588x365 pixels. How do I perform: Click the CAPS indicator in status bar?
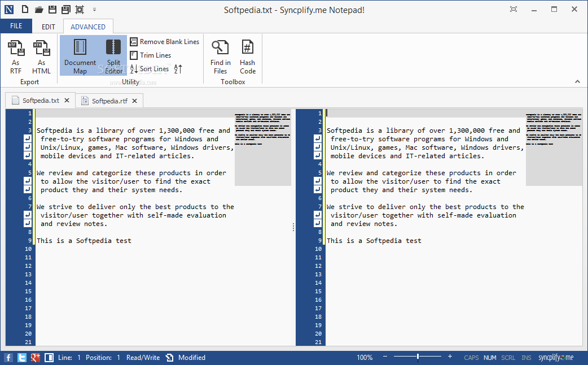[x=471, y=358]
